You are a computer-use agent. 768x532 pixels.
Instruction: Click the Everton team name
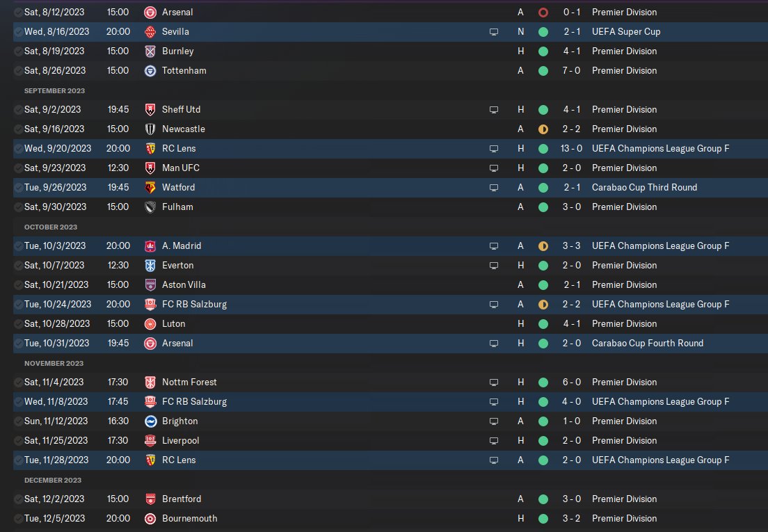point(178,265)
